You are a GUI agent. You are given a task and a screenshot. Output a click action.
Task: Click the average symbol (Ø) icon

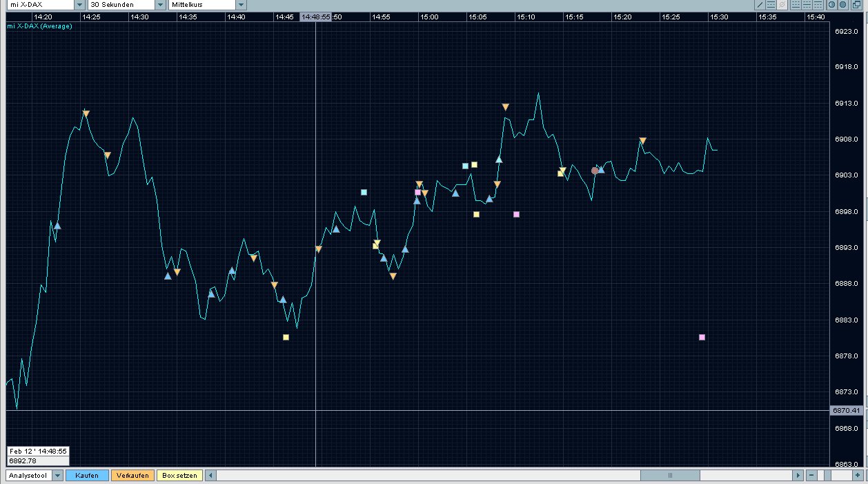coord(782,5)
